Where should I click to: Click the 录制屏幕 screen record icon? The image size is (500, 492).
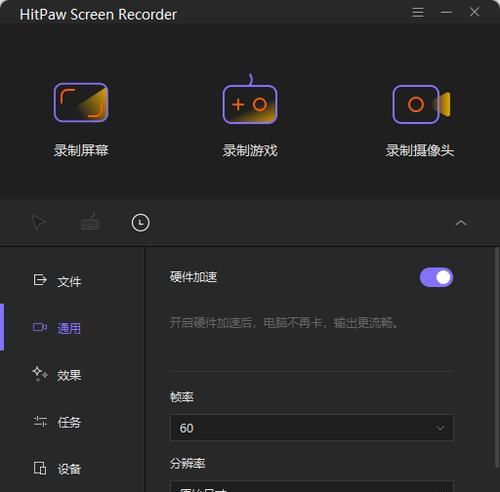click(x=81, y=103)
